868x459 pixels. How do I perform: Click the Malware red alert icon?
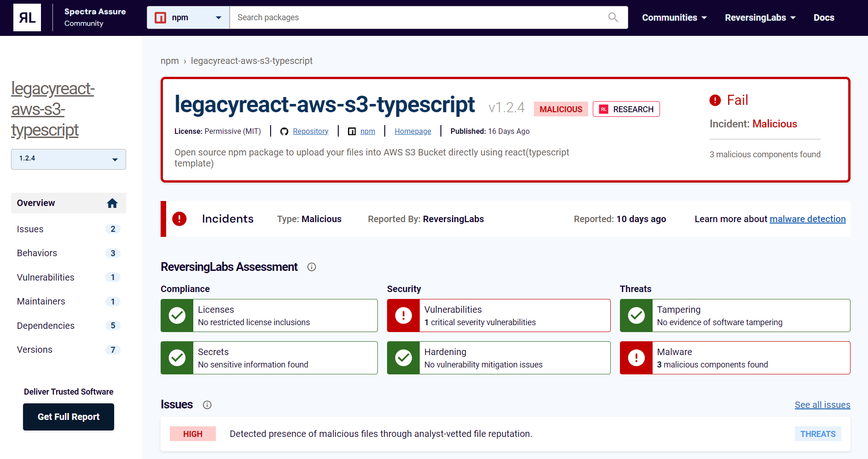pos(637,358)
